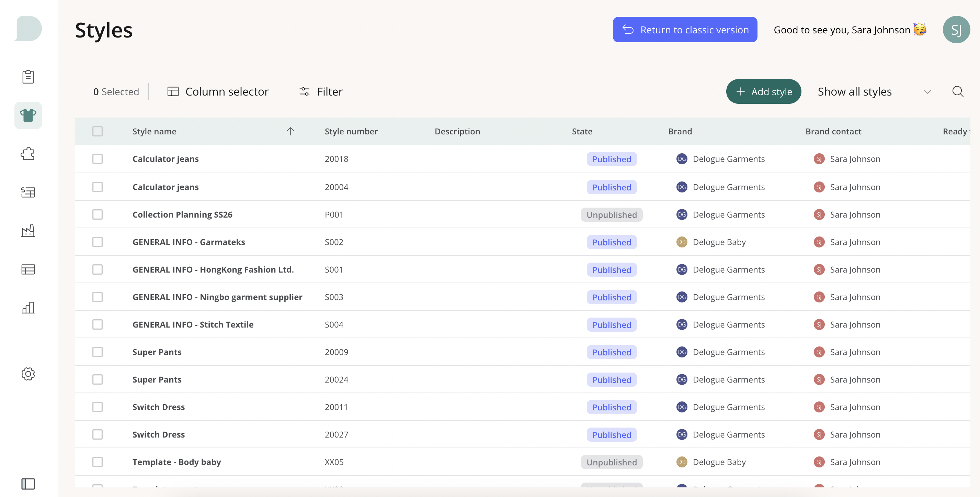Check the Calculator jeans 20018 row checkbox
The image size is (980, 497).
tap(98, 159)
